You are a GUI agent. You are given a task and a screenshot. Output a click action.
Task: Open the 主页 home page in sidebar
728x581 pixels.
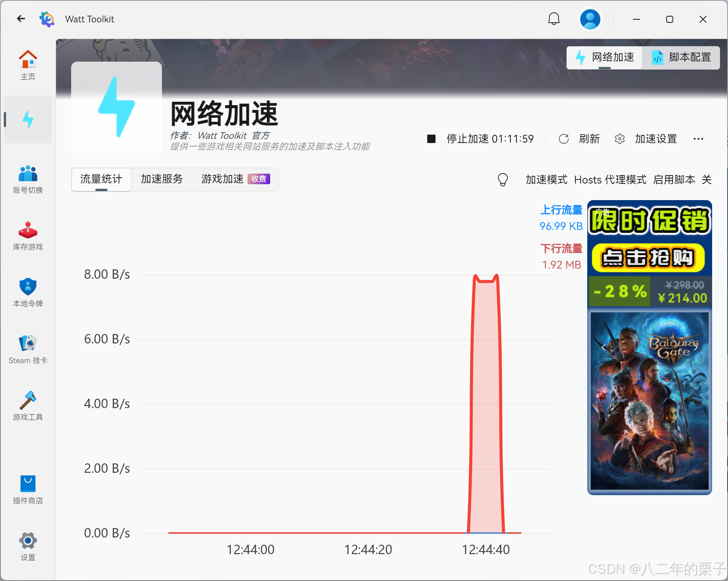coord(28,65)
